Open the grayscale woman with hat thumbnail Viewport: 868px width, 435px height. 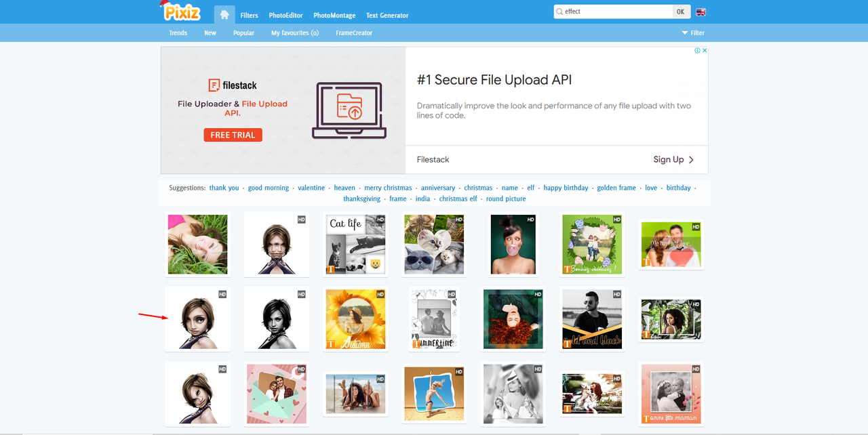[x=513, y=394]
